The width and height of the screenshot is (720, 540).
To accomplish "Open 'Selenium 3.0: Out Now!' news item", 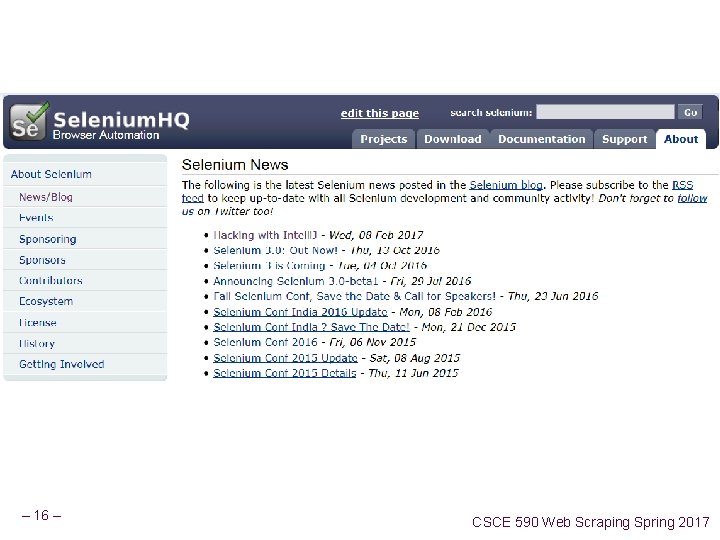I will pos(276,250).
